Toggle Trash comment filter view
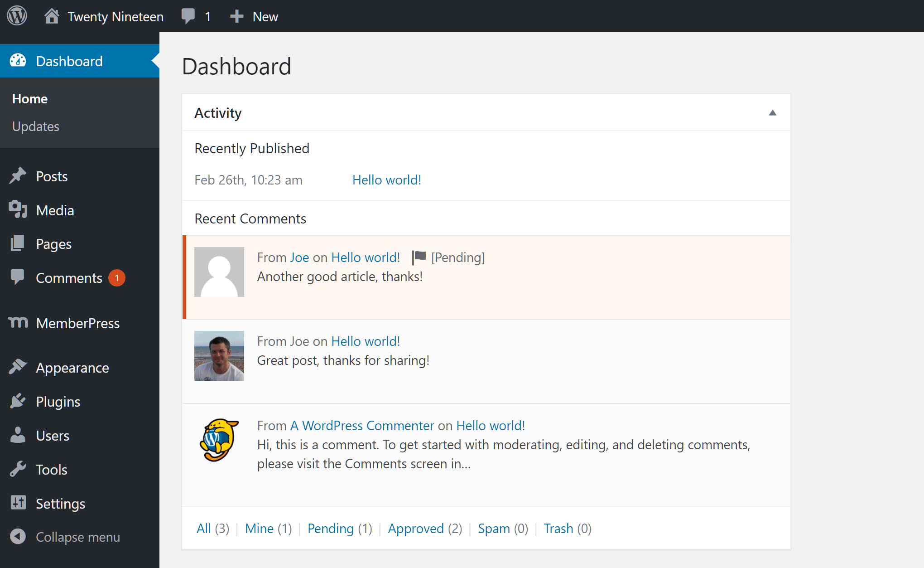This screenshot has width=924, height=568. 566,528
